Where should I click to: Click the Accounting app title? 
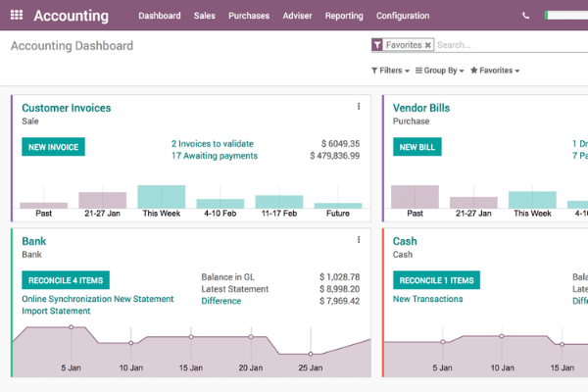[72, 16]
